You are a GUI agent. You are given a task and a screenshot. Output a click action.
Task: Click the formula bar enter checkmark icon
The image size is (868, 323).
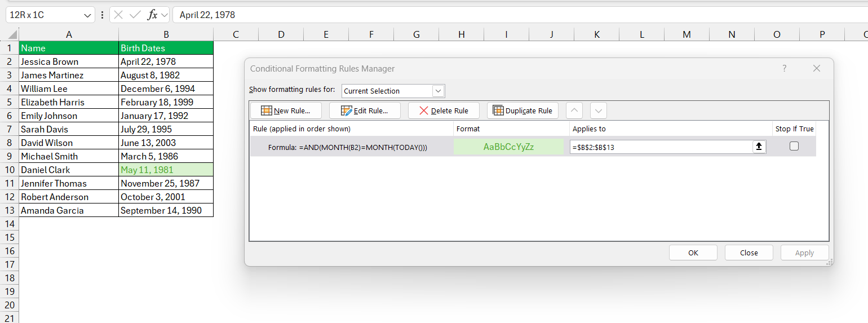click(135, 15)
